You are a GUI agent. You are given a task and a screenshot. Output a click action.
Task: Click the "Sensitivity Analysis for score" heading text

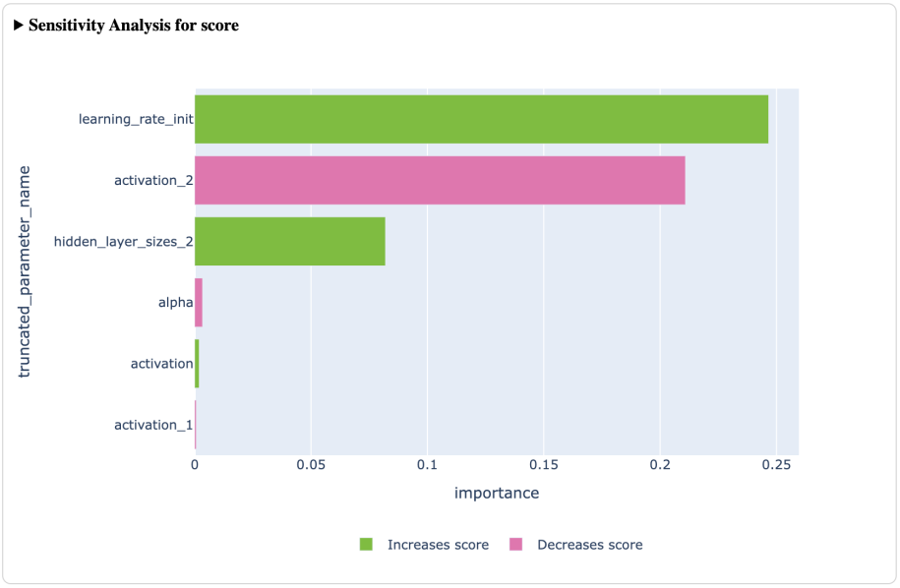click(x=134, y=26)
